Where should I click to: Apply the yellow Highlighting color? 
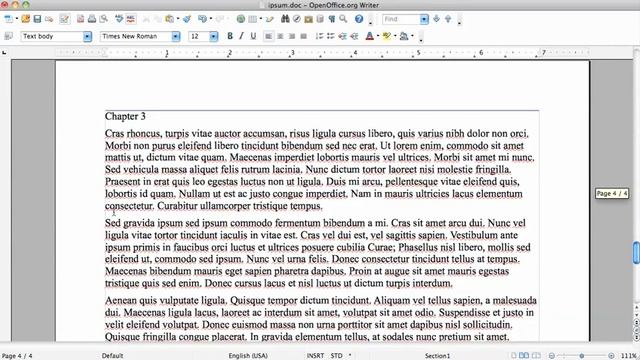pos(387,36)
